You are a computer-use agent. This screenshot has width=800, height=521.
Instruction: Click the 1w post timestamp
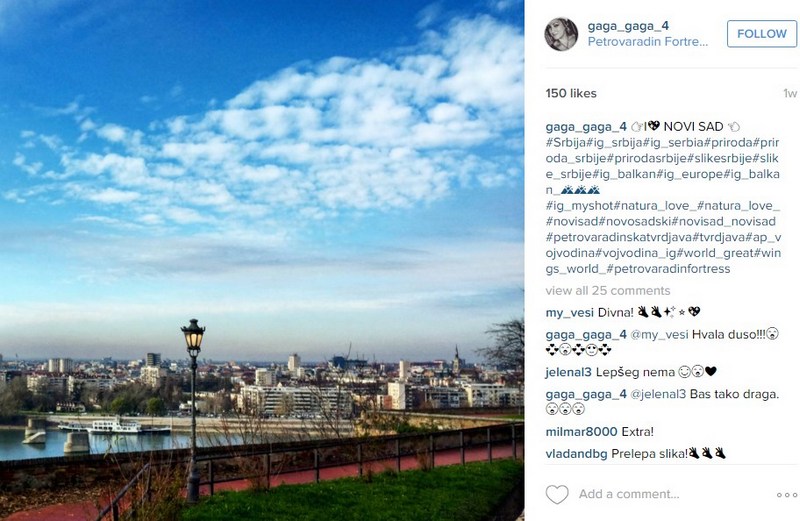tap(790, 93)
